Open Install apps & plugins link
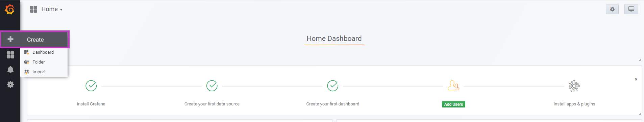The image size is (644, 122). (574, 104)
